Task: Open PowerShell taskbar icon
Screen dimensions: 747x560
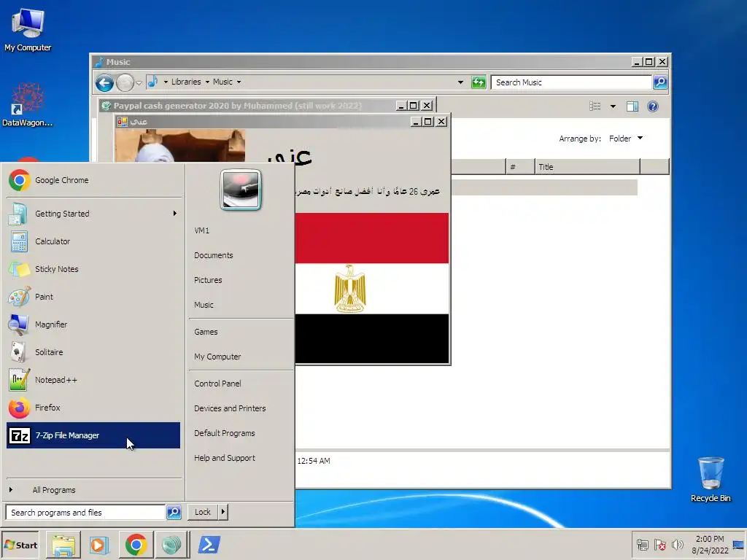Action: tap(209, 545)
